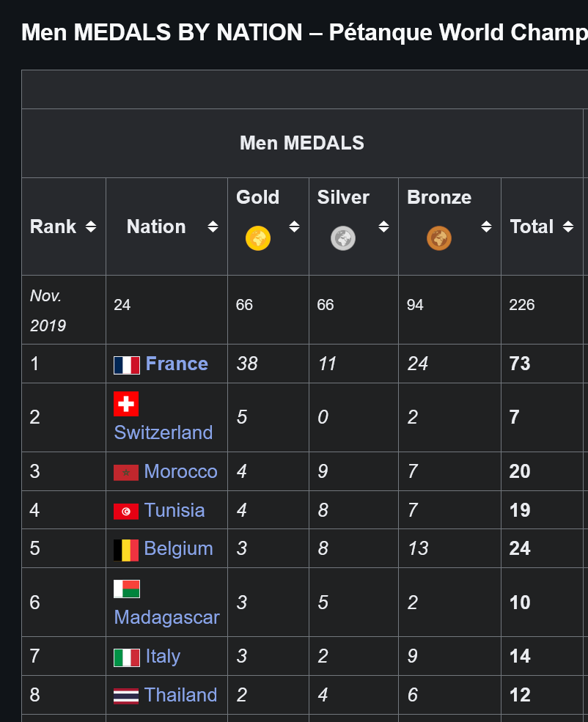Click the Thailand flag icon
The width and height of the screenshot is (588, 722).
pyautogui.click(x=126, y=696)
